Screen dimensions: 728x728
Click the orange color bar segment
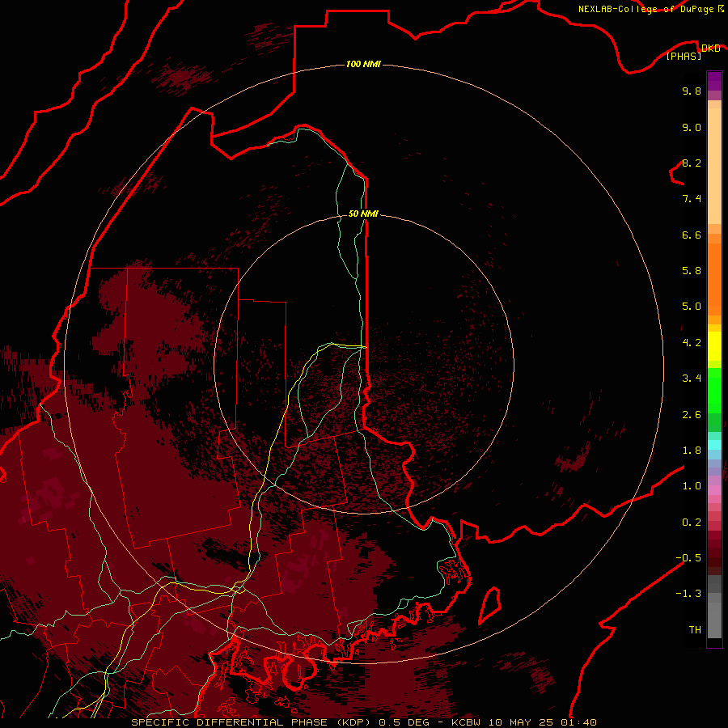tap(714, 280)
